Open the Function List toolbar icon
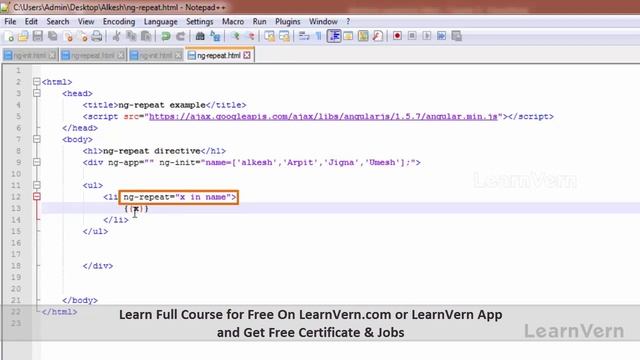Image resolution: width=640 pixels, height=360 pixels. (x=378, y=36)
